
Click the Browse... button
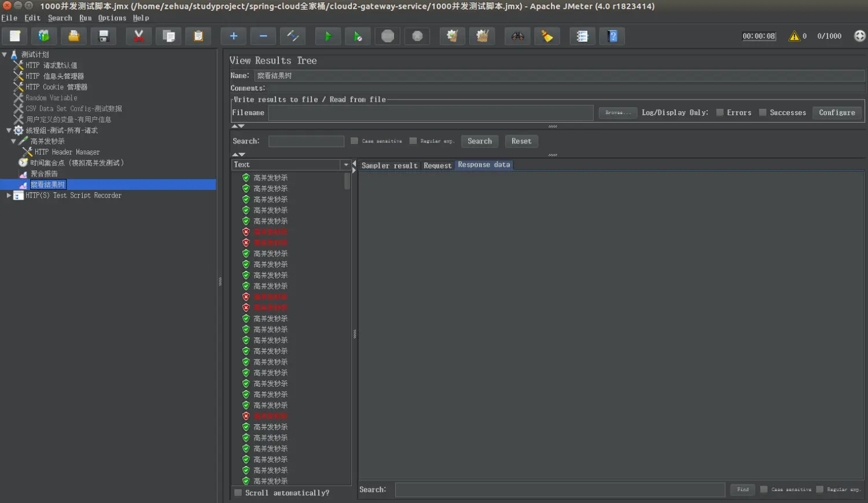coord(618,113)
